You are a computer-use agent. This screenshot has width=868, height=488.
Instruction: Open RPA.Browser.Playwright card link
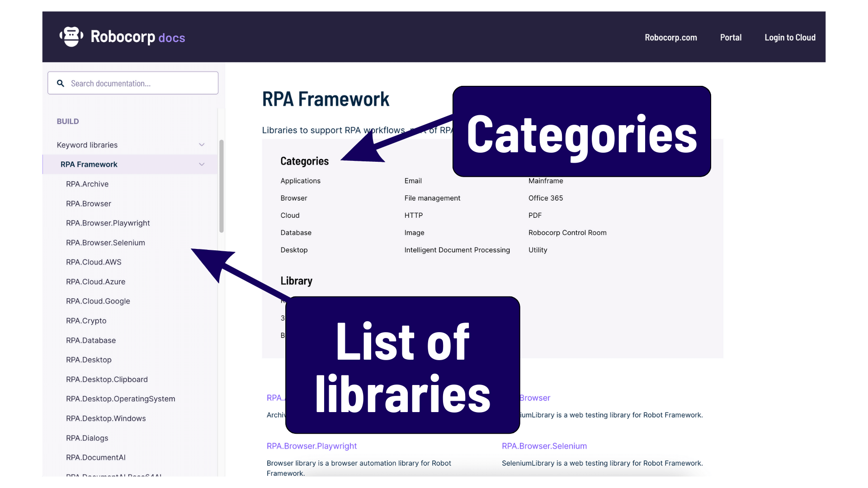312,446
